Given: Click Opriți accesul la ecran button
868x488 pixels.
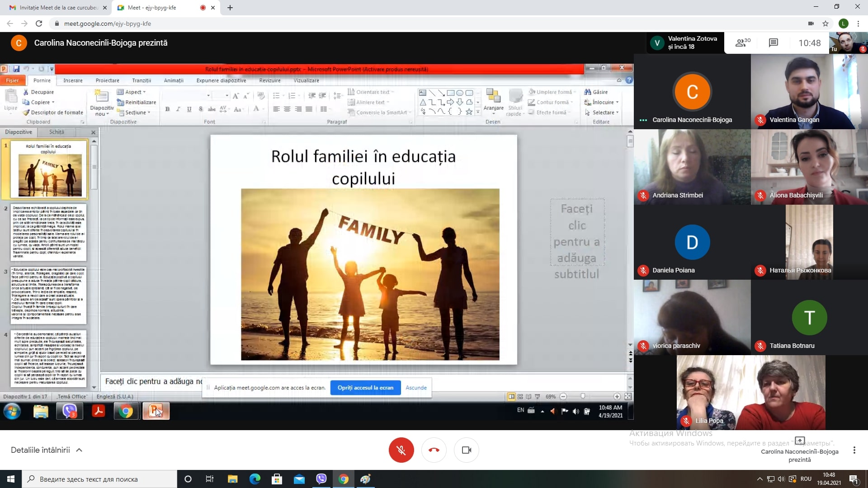Looking at the screenshot, I should [x=365, y=388].
